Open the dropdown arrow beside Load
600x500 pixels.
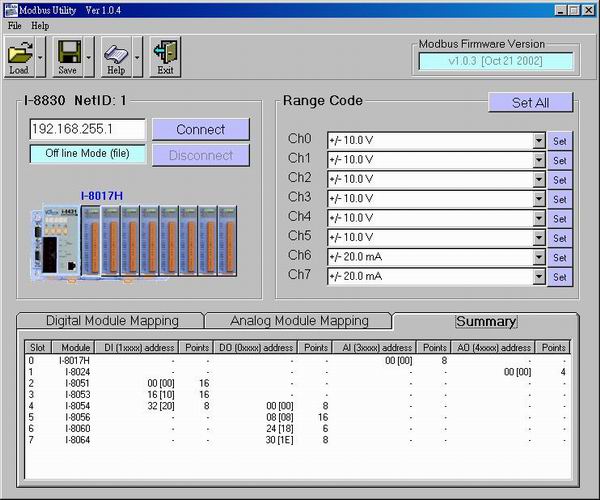(41, 57)
